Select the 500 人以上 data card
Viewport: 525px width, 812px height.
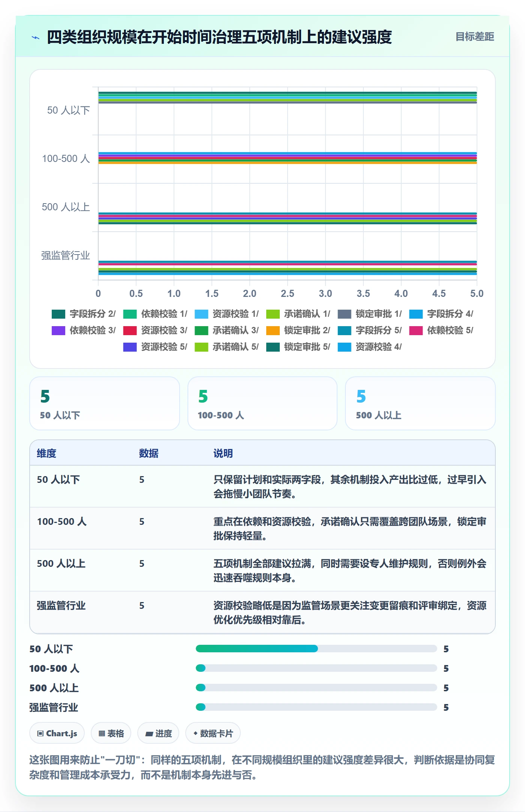(x=420, y=403)
